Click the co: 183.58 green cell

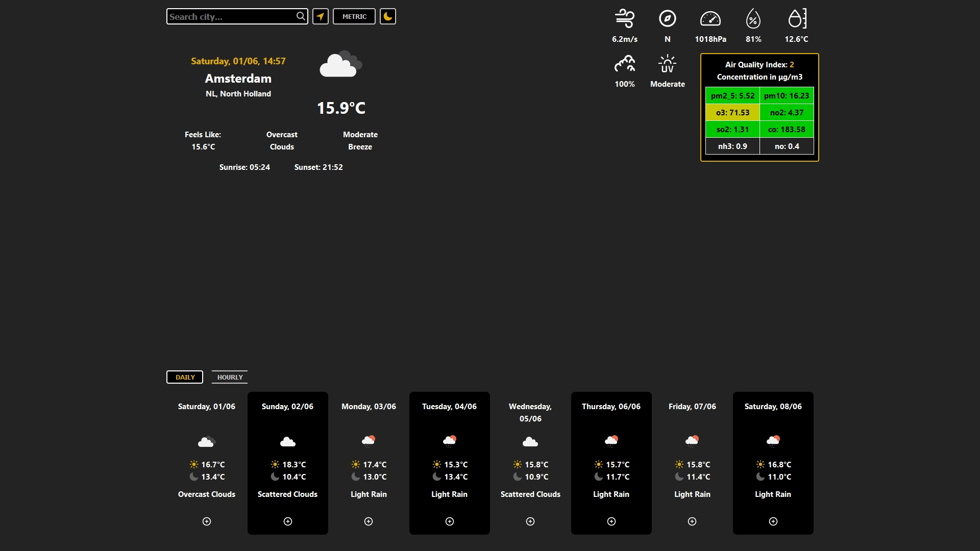click(787, 129)
